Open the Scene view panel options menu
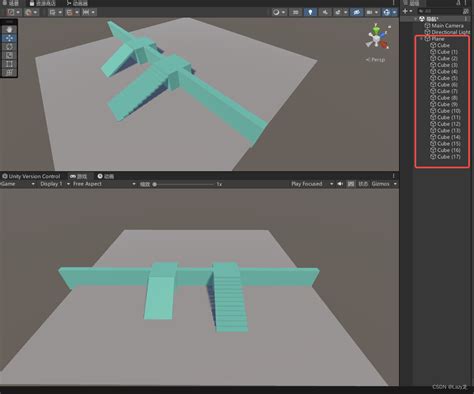The width and height of the screenshot is (474, 394). tap(394, 3)
